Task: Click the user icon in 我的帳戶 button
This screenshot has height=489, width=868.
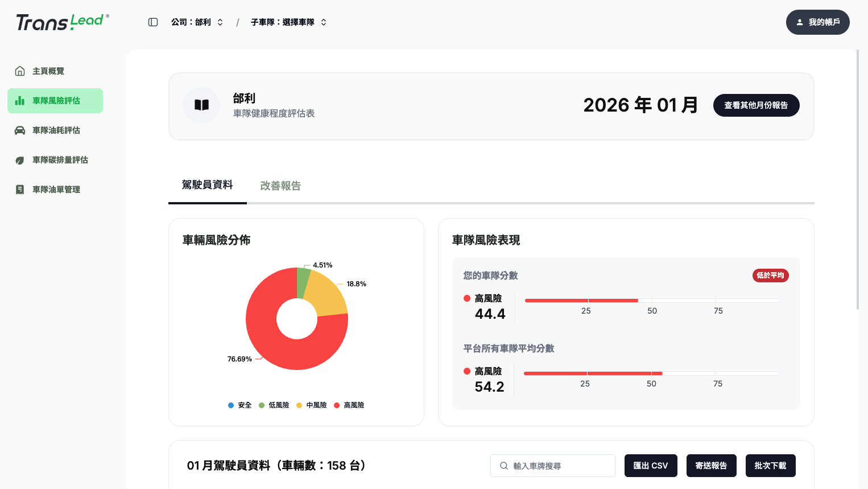Action: pos(800,22)
